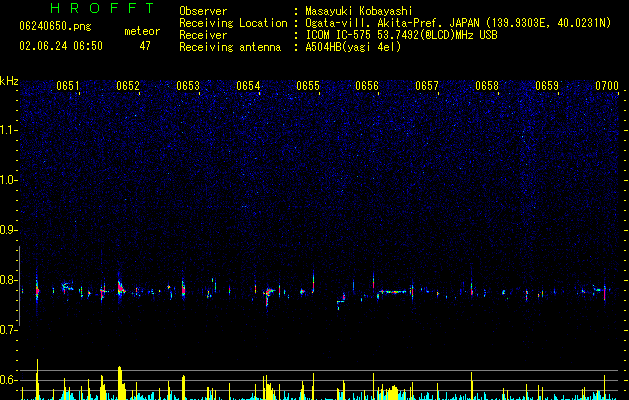Click the meteor count 47

coord(145,46)
